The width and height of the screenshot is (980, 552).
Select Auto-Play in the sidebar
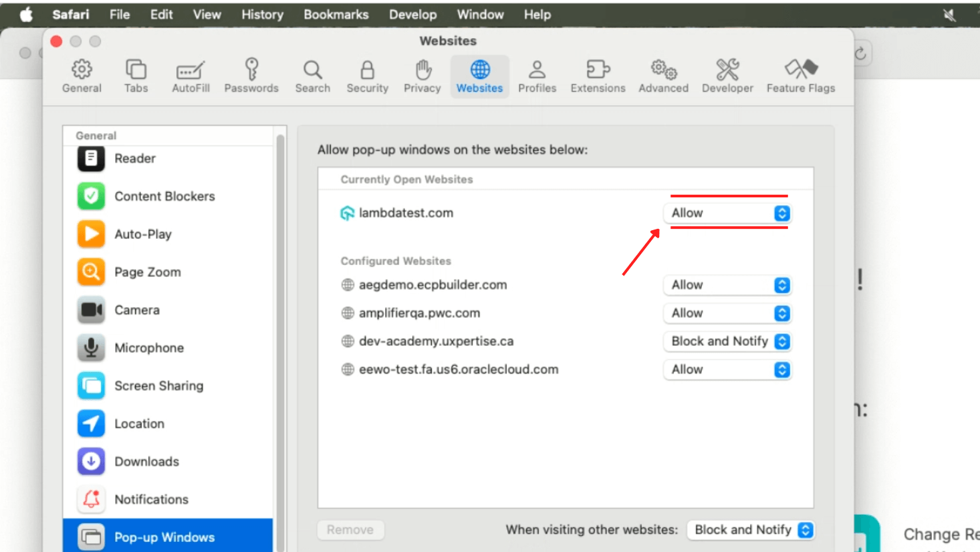pyautogui.click(x=168, y=234)
